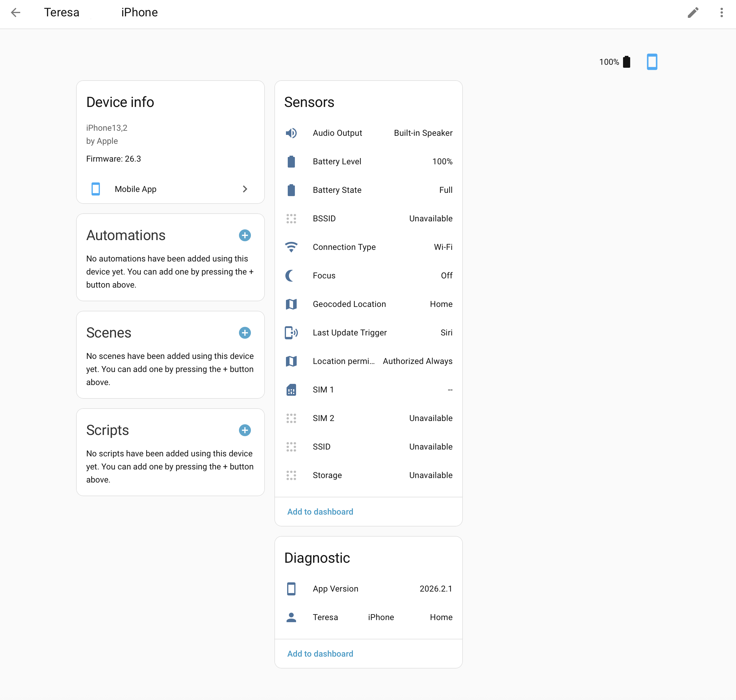The width and height of the screenshot is (736, 700).
Task: Click the Focus moon icon
Action: [x=290, y=276]
